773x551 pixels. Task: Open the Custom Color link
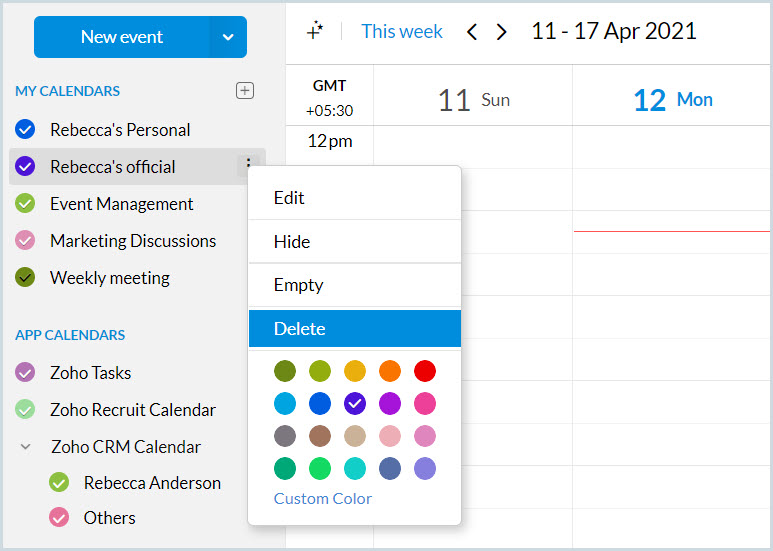[x=322, y=498]
